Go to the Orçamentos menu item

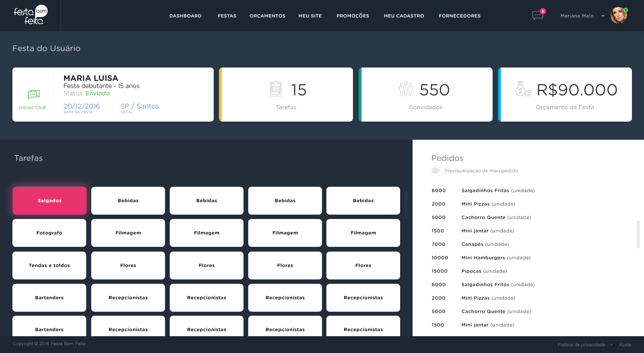click(x=267, y=16)
